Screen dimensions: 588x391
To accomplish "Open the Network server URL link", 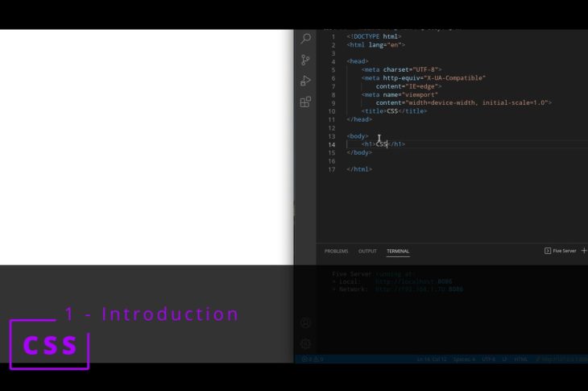I will point(419,289).
